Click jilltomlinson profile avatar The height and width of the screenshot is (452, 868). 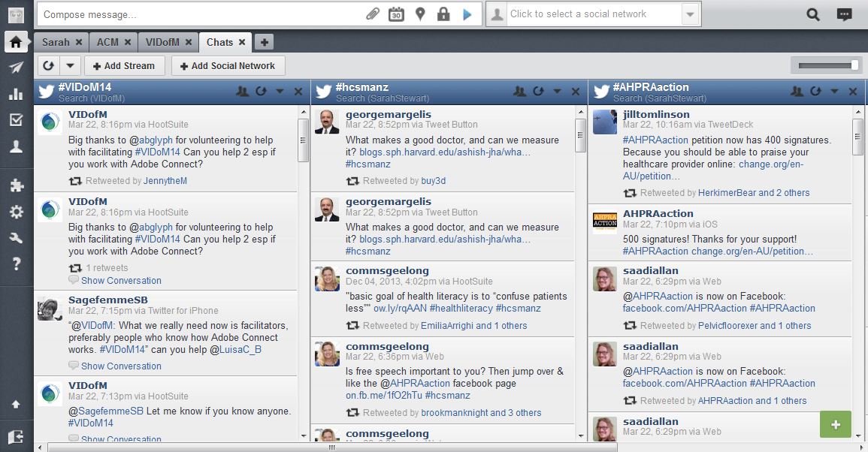coord(604,122)
